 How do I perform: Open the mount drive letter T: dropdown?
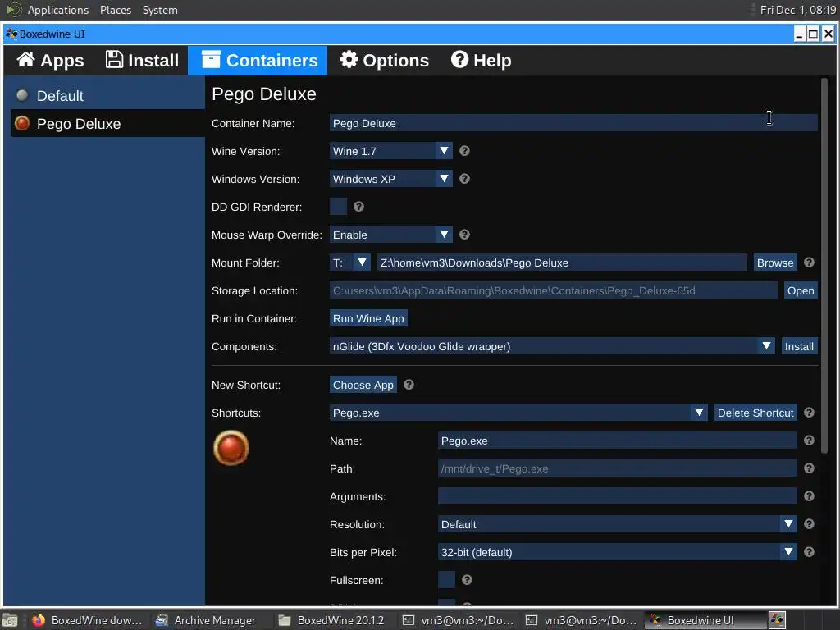(349, 262)
